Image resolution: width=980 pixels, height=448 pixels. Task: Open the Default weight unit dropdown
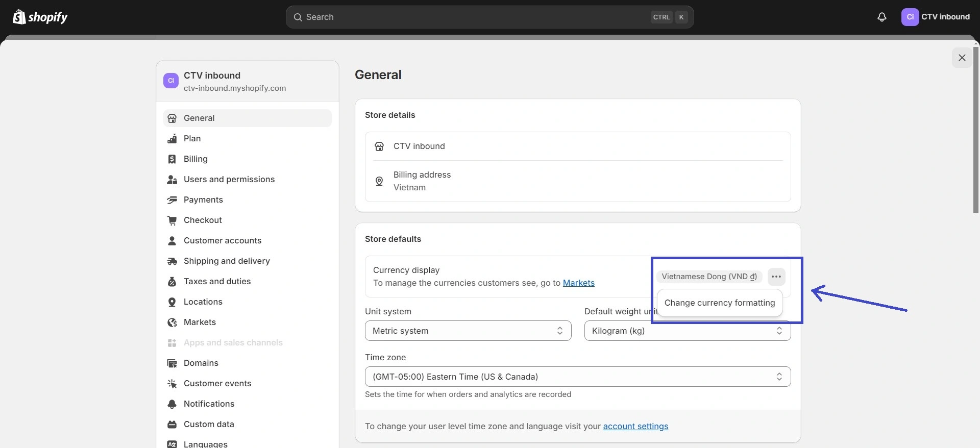688,331
